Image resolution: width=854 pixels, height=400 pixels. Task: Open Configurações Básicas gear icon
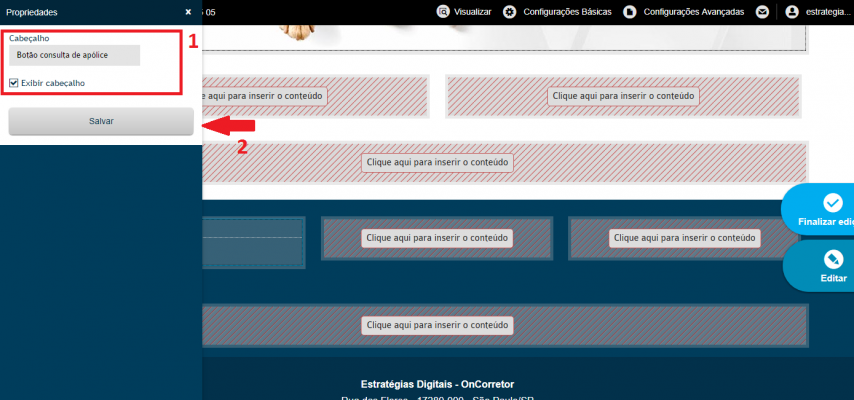(x=510, y=11)
